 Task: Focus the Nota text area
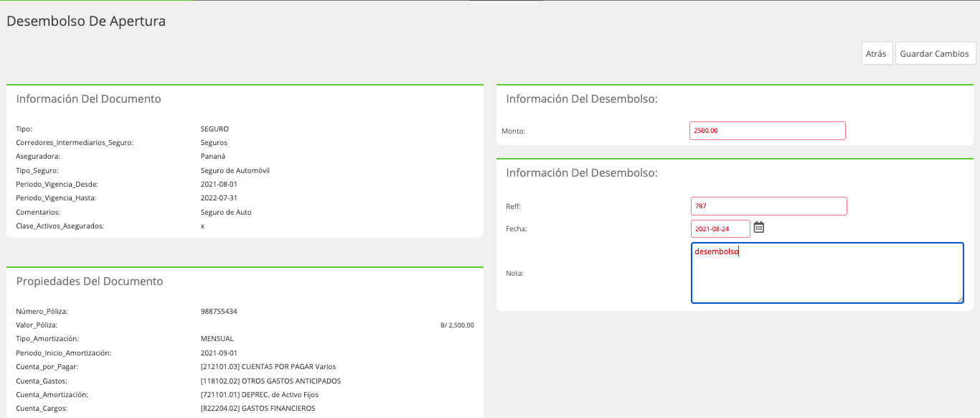[827, 273]
